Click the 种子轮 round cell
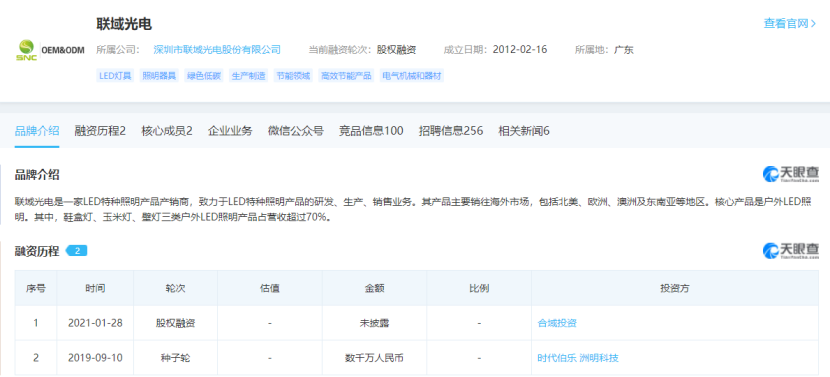The height and width of the screenshot is (377, 830). 175,358
